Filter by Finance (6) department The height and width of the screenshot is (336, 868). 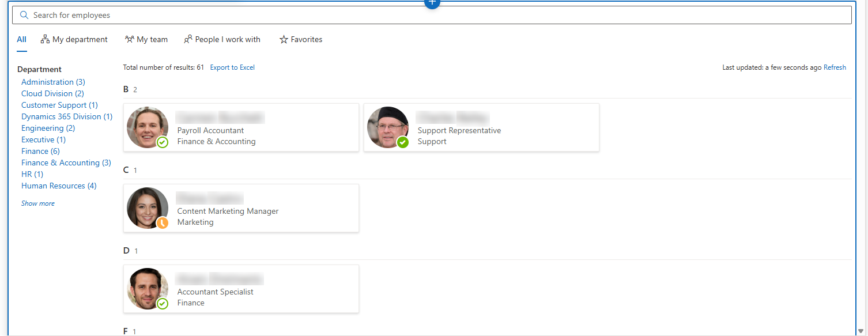[40, 151]
